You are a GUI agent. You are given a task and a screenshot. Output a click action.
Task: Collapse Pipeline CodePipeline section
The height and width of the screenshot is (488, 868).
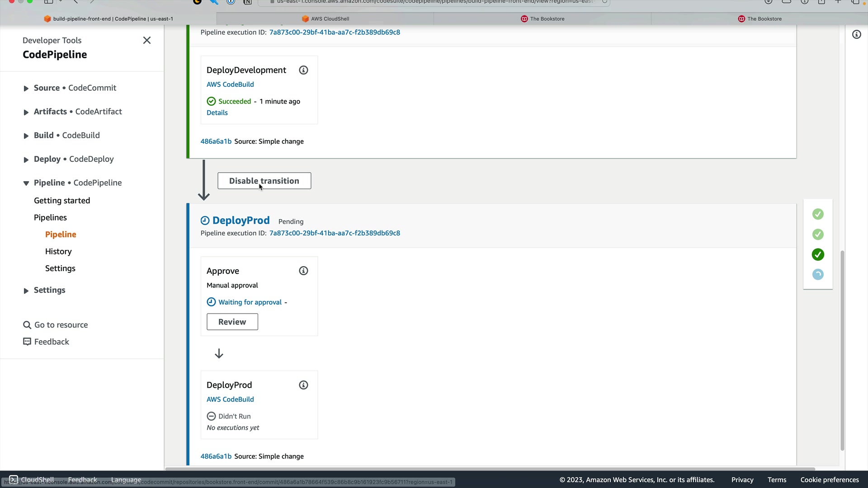point(26,183)
